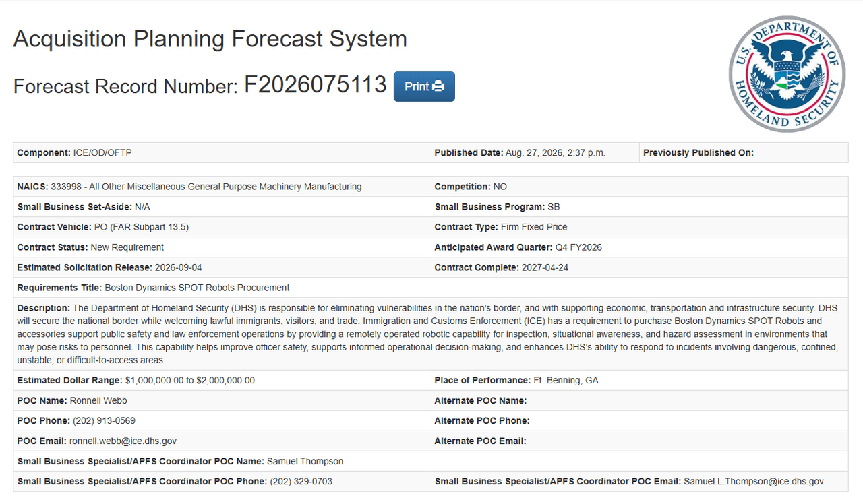Select Small Business Program value SB
The width and height of the screenshot is (863, 504).
[554, 207]
